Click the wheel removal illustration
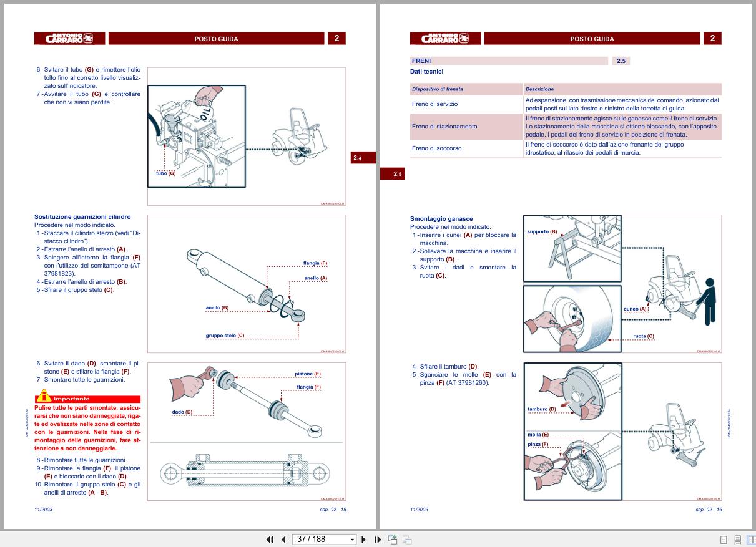The height and width of the screenshot is (547, 756). click(572, 319)
